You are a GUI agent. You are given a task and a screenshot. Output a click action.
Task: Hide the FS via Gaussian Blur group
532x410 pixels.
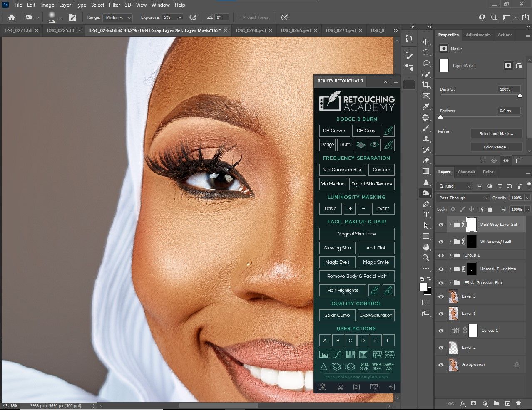coord(441,283)
